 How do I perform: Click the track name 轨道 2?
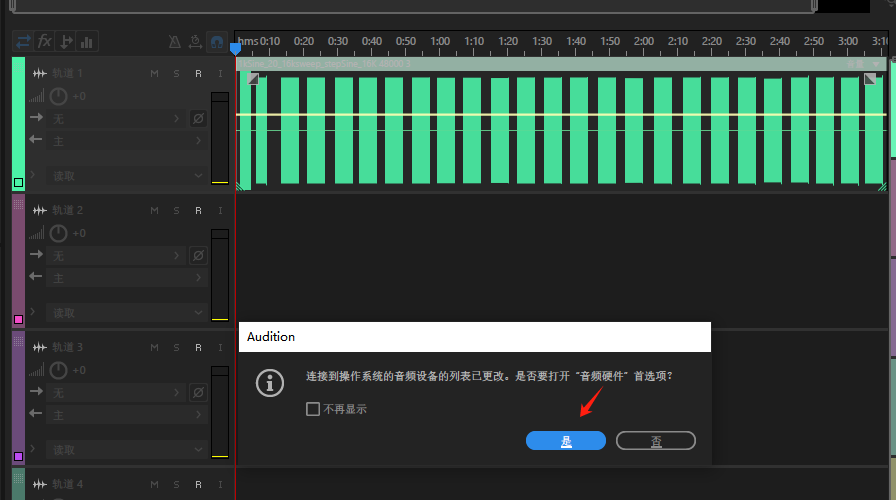coord(67,211)
